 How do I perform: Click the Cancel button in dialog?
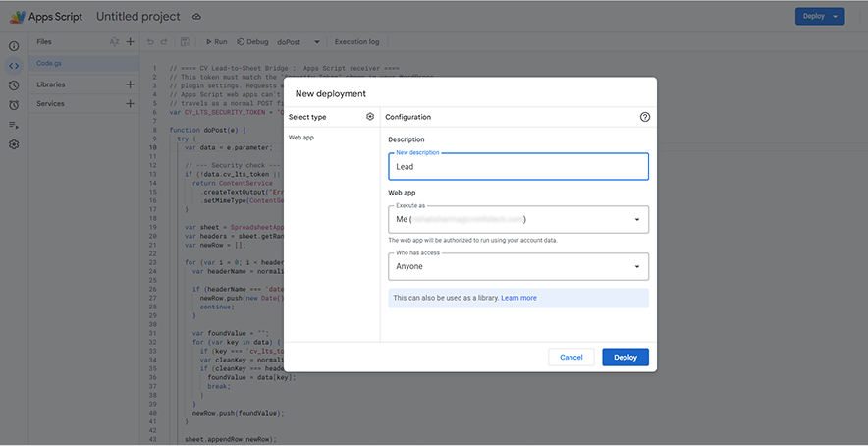571,357
